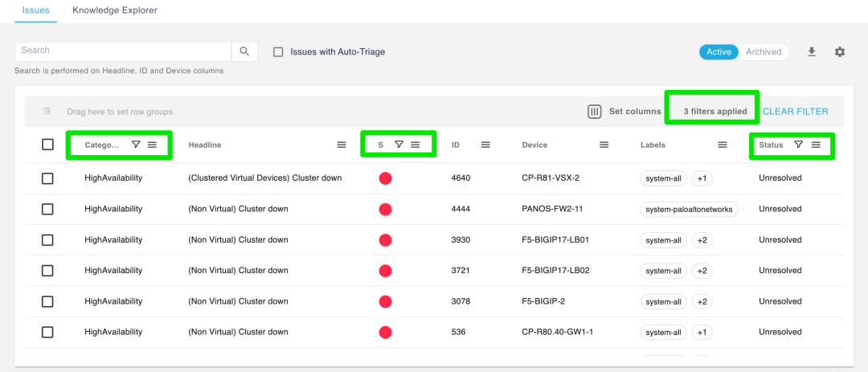This screenshot has width=868, height=372.
Task: Download the issues list
Action: [812, 52]
